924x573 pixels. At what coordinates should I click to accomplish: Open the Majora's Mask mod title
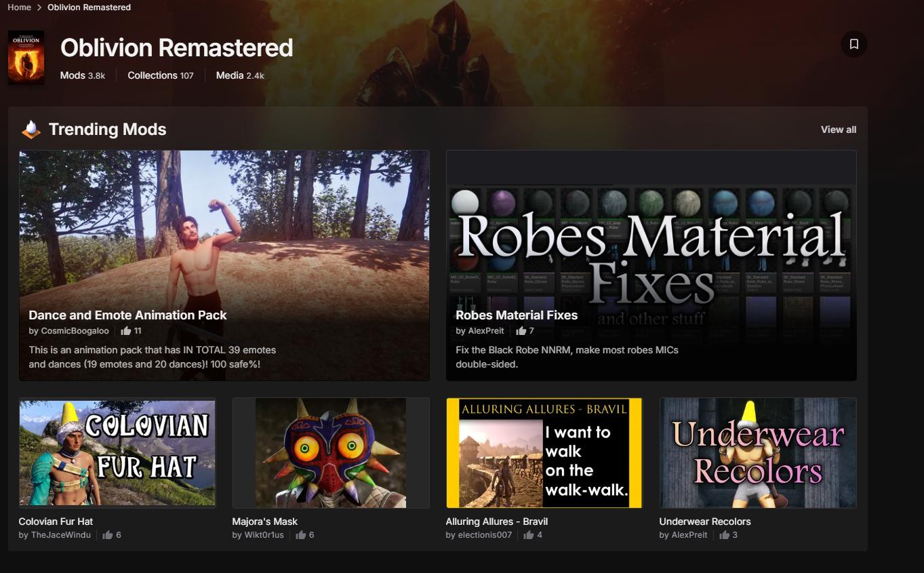(x=265, y=521)
